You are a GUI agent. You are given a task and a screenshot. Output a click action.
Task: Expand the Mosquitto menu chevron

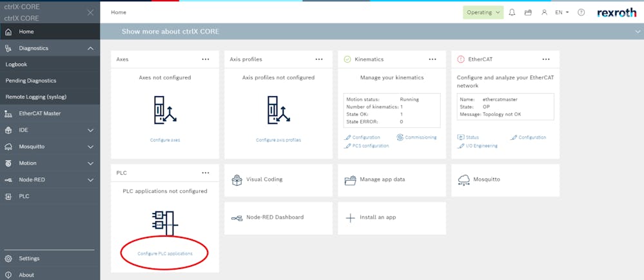coord(91,147)
